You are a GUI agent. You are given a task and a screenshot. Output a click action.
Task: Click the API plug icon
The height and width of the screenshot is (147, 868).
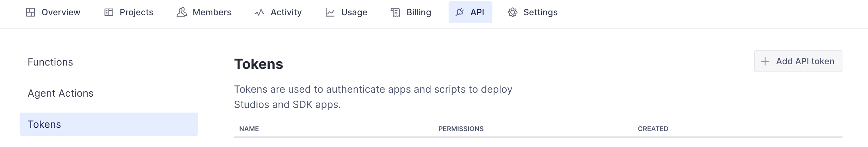460,13
